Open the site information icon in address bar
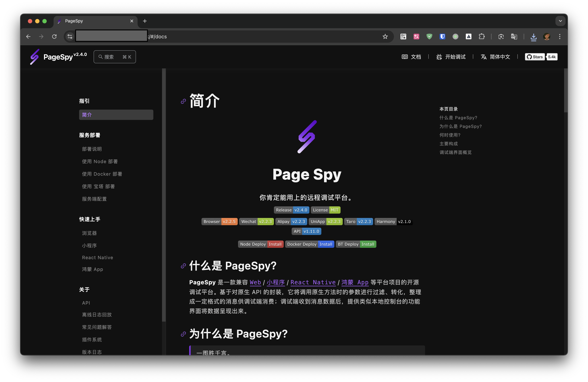This screenshot has width=588, height=382. [x=70, y=37]
